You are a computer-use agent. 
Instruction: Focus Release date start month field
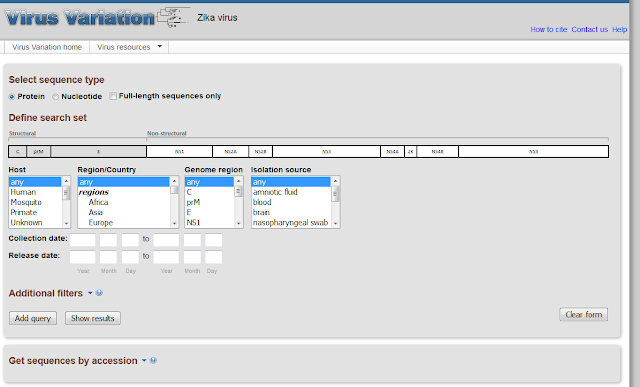(108, 257)
